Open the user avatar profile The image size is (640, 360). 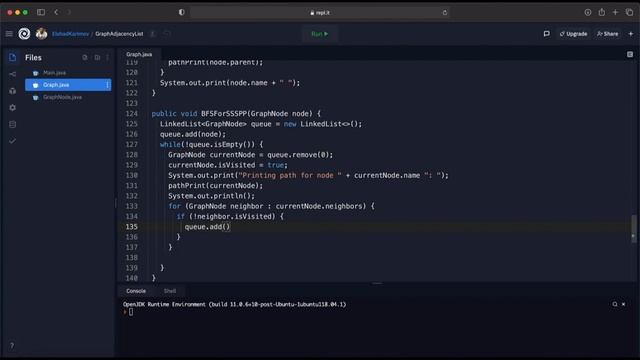tap(41, 34)
